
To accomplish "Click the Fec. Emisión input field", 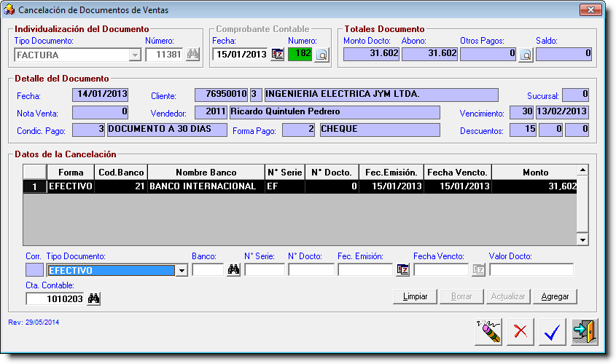I will pos(365,270).
